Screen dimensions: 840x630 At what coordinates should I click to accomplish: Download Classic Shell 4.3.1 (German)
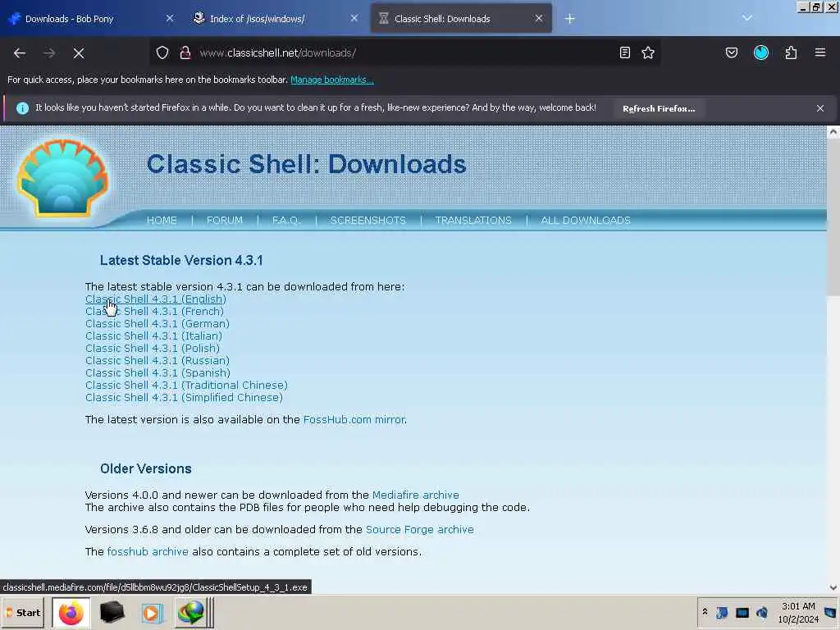click(157, 323)
